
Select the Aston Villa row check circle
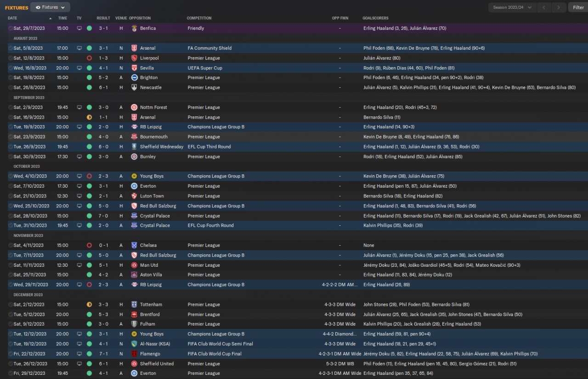pyautogui.click(x=11, y=275)
